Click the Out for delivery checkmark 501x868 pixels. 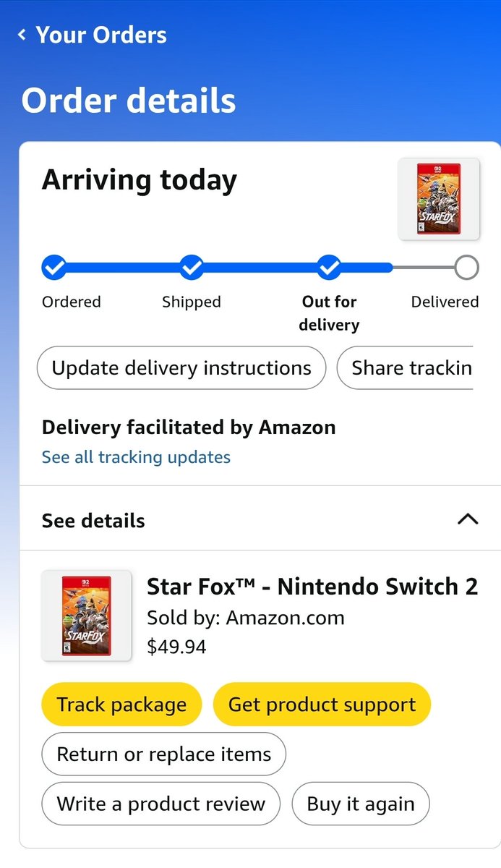tap(330, 267)
